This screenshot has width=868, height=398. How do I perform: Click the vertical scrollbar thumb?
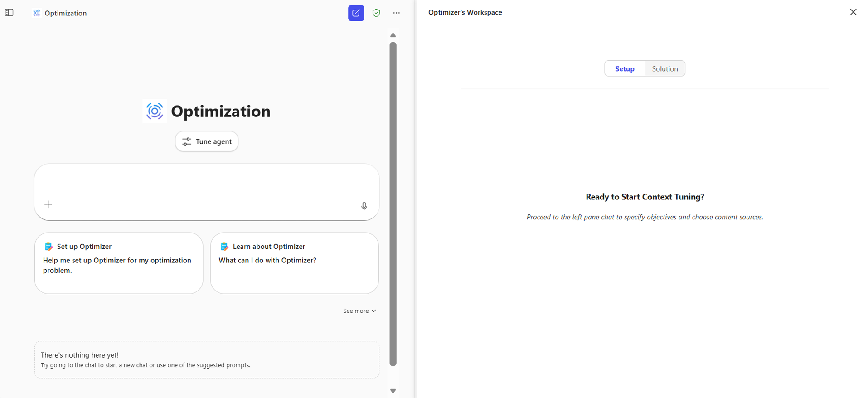(393, 204)
